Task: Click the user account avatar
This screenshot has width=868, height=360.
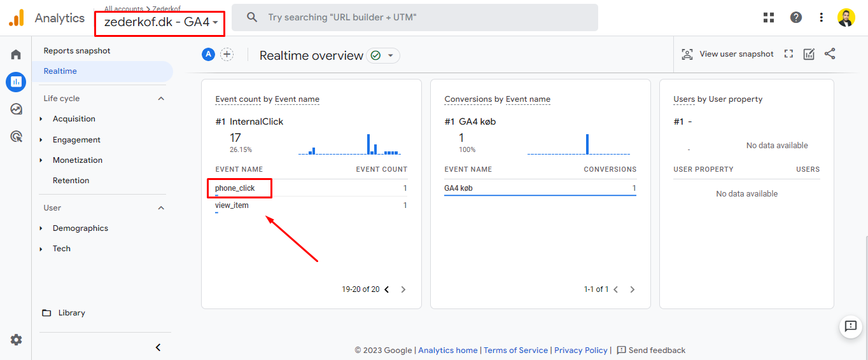Action: point(846,18)
